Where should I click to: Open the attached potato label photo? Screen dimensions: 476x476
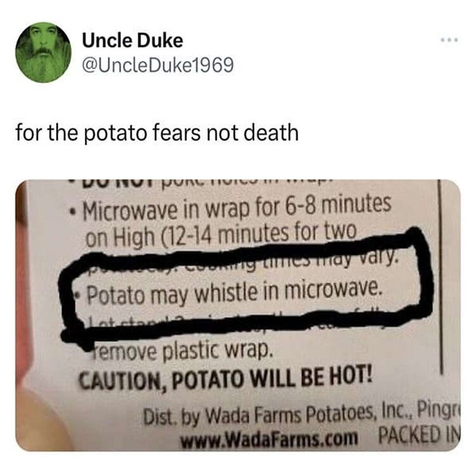(238, 315)
